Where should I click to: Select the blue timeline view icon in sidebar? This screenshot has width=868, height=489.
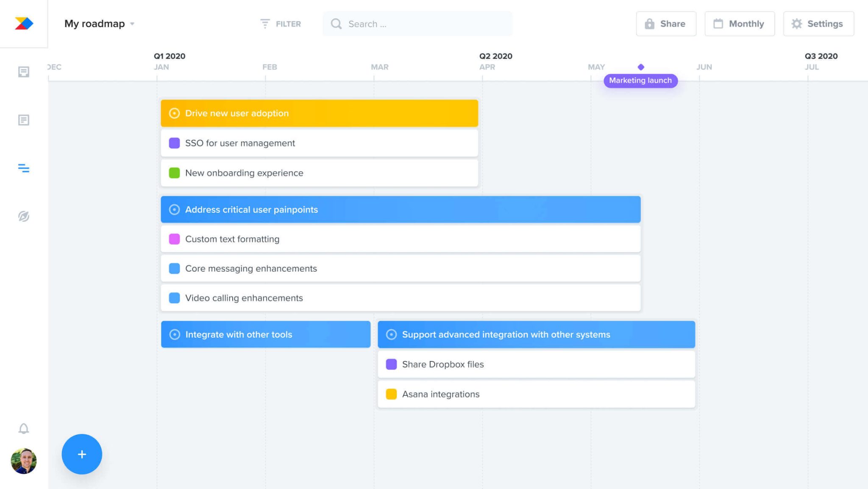point(24,168)
